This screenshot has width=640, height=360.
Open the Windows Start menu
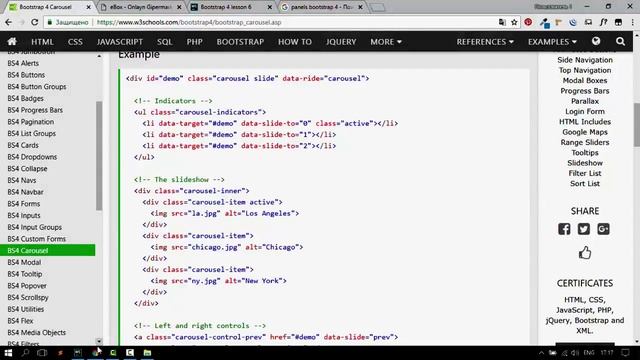pos(8,353)
